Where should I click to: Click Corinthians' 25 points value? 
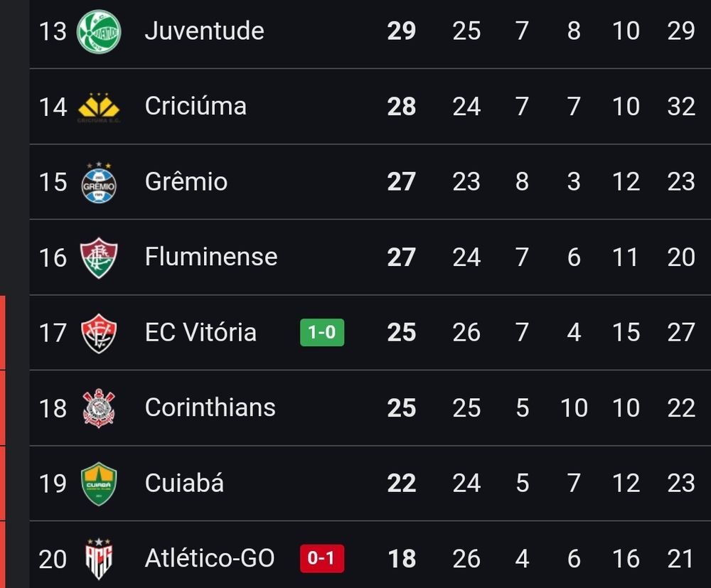(402, 408)
